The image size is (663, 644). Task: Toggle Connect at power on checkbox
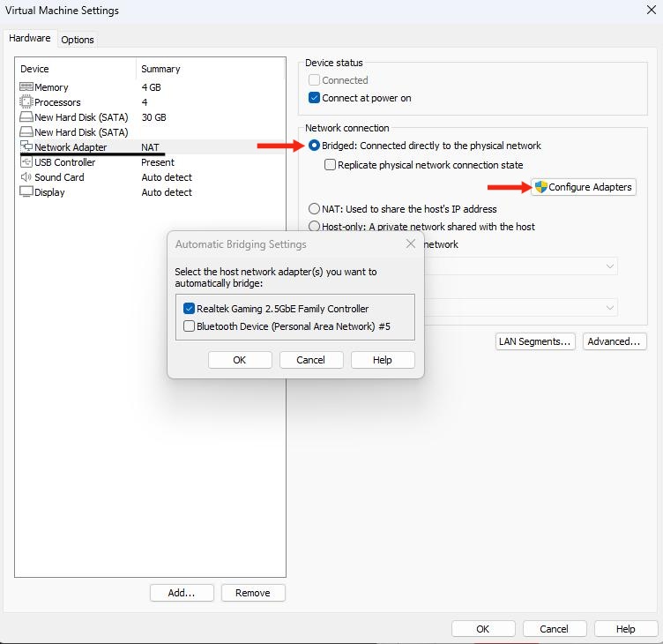pos(315,98)
